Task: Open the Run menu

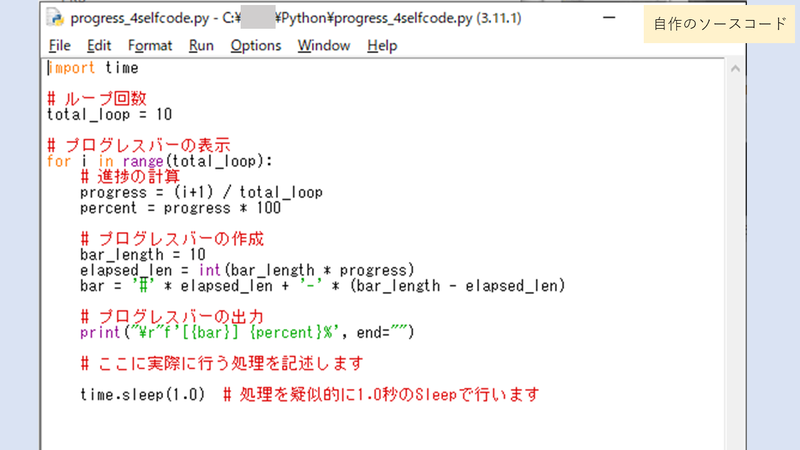Action: pos(201,46)
